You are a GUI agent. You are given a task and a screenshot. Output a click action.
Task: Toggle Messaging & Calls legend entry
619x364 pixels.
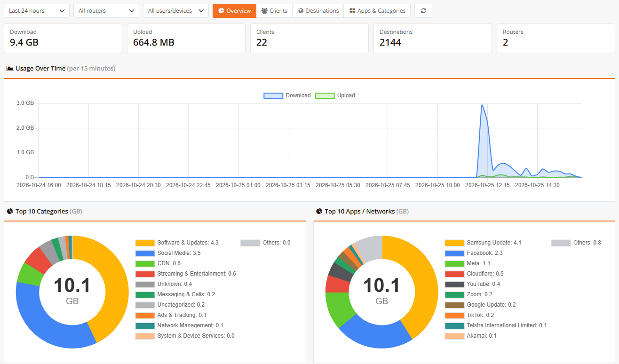pos(175,294)
